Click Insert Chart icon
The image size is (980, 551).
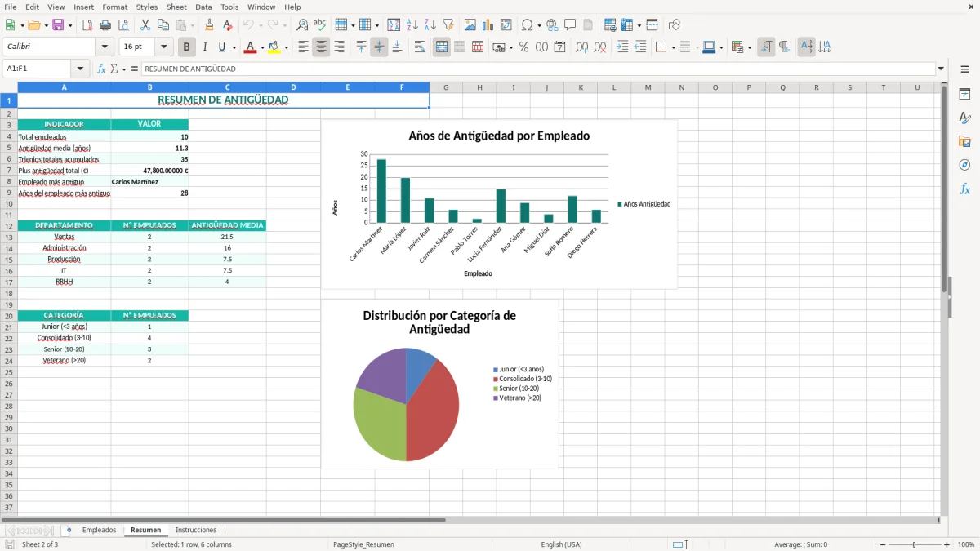point(488,25)
